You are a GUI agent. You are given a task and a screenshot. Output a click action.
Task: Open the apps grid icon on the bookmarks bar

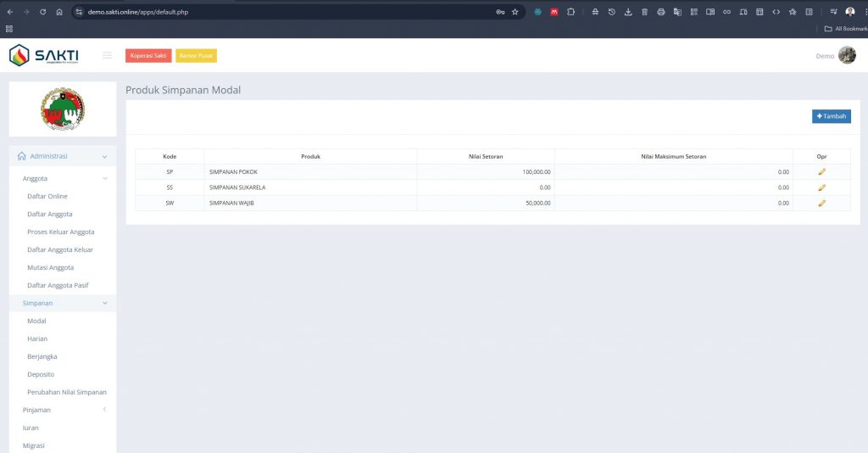8,29
